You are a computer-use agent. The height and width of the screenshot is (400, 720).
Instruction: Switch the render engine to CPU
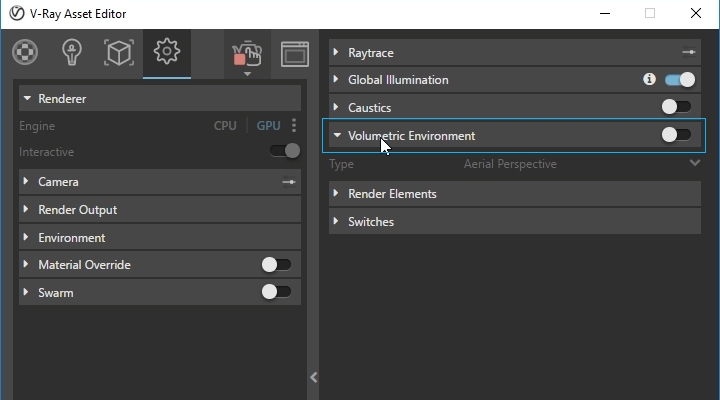coord(225,126)
